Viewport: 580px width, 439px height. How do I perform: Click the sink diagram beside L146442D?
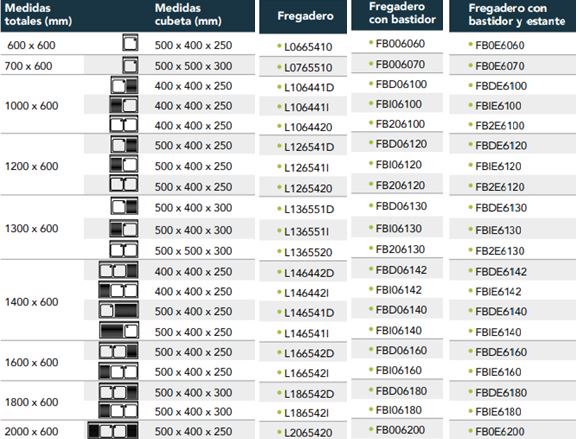point(119,270)
